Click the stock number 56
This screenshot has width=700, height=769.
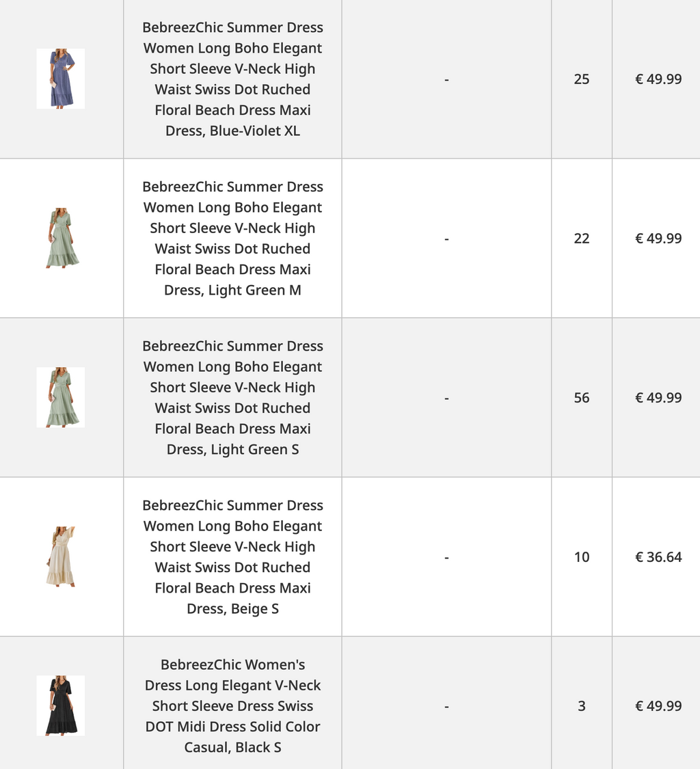click(582, 398)
